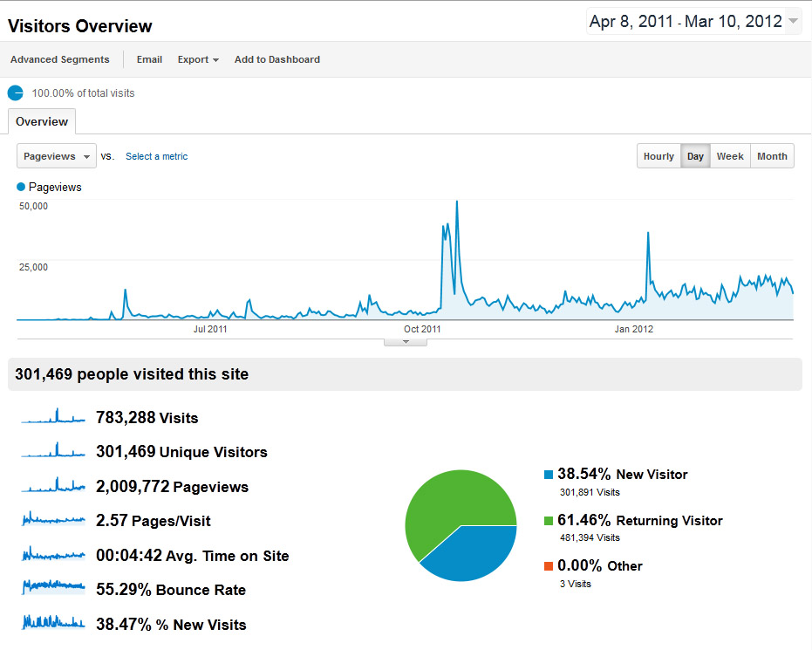Screen dimensions: 812x650
Task: Select the Overview tab
Action: tap(42, 121)
